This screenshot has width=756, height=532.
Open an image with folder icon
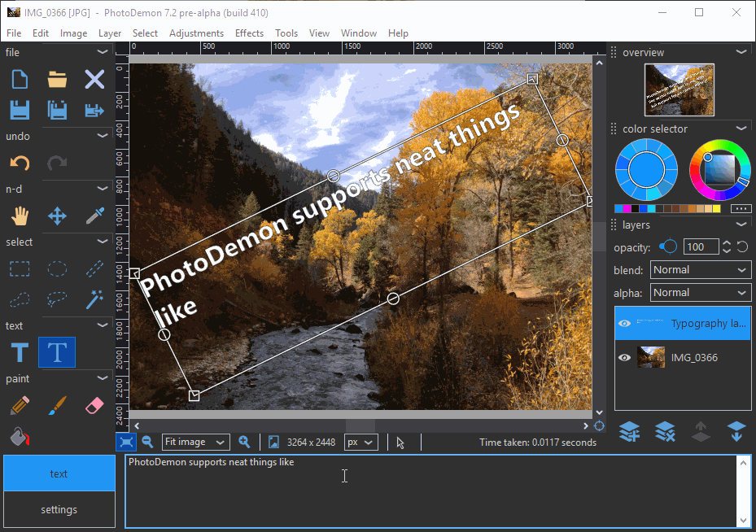[x=57, y=79]
